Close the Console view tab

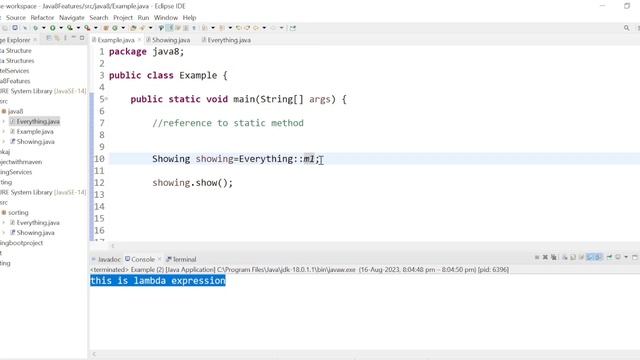(159, 259)
